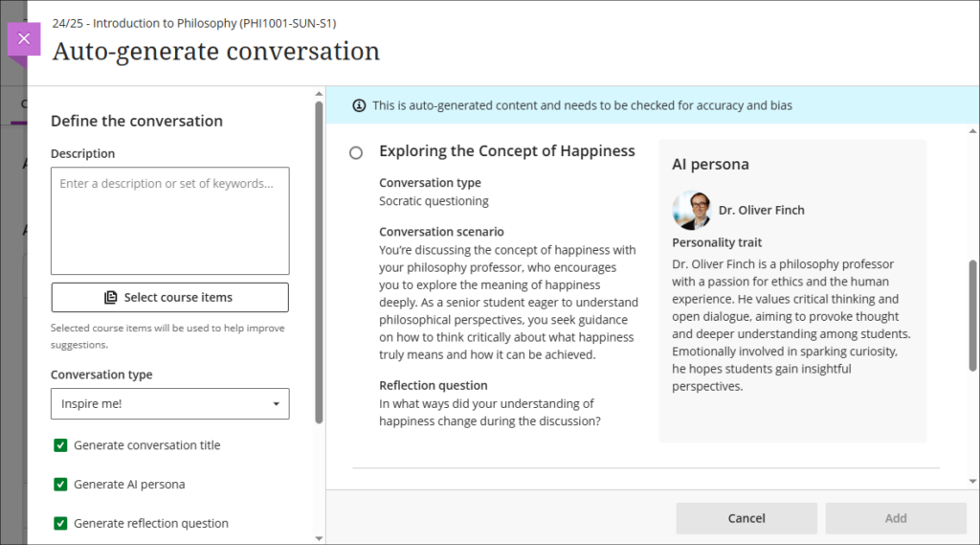980x545 pixels.
Task: Click the left panel scroll-down arrow
Action: pyautogui.click(x=320, y=538)
